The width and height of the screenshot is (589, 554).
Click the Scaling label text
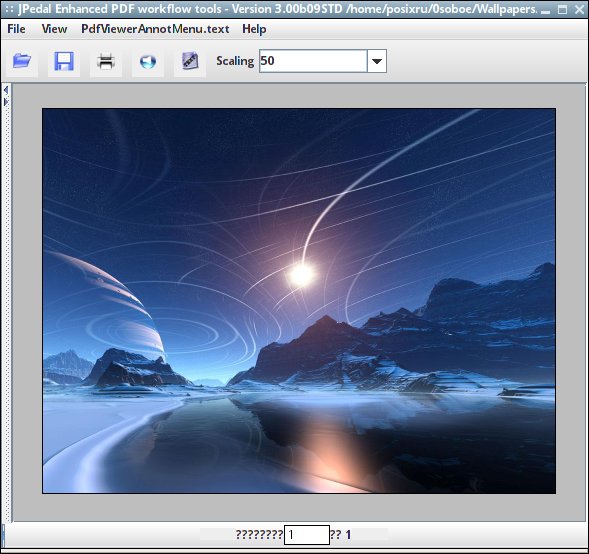click(235, 61)
